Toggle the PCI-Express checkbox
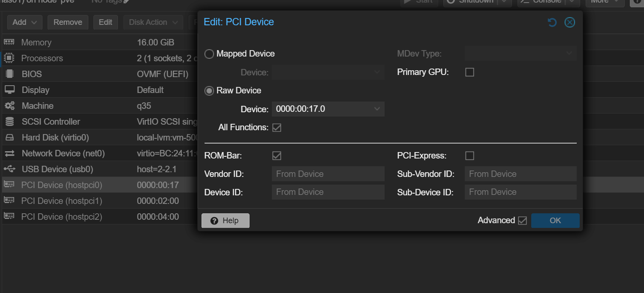Screen dimensions: 644x293 469,156
